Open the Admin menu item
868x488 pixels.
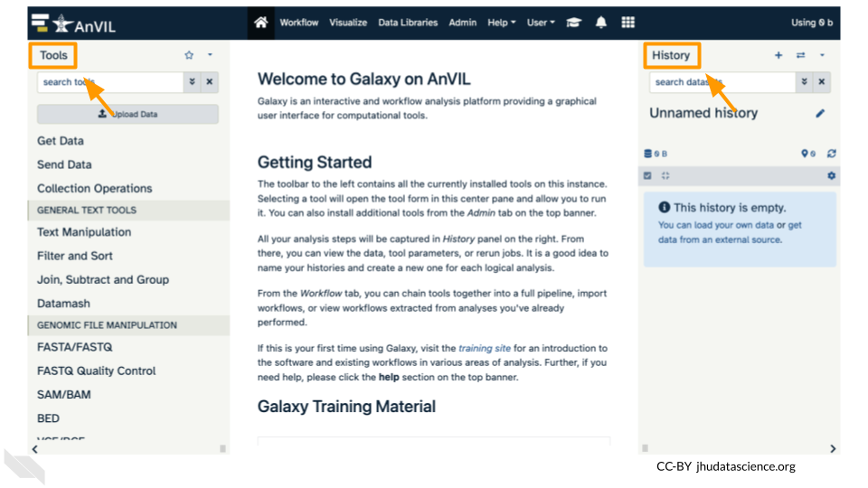pos(463,23)
